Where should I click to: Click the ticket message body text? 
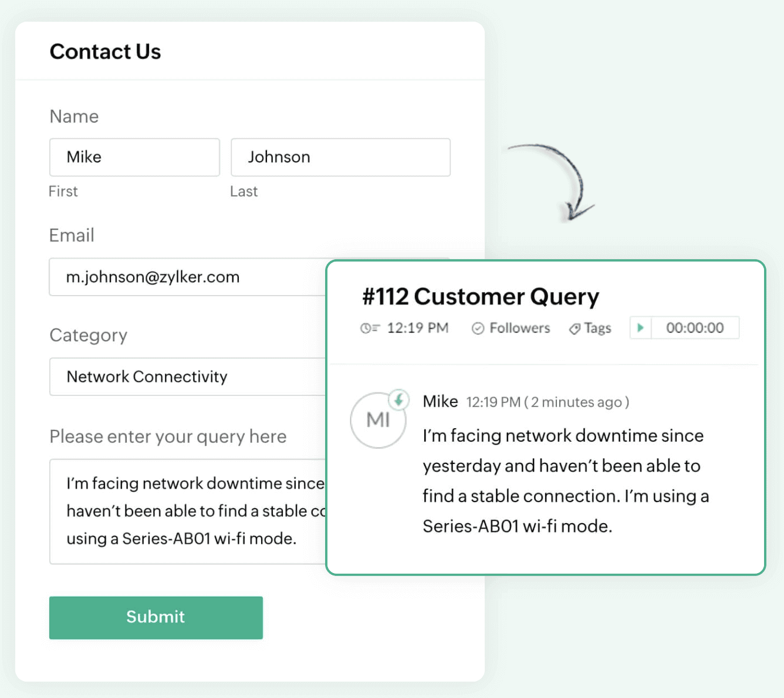pos(565,481)
